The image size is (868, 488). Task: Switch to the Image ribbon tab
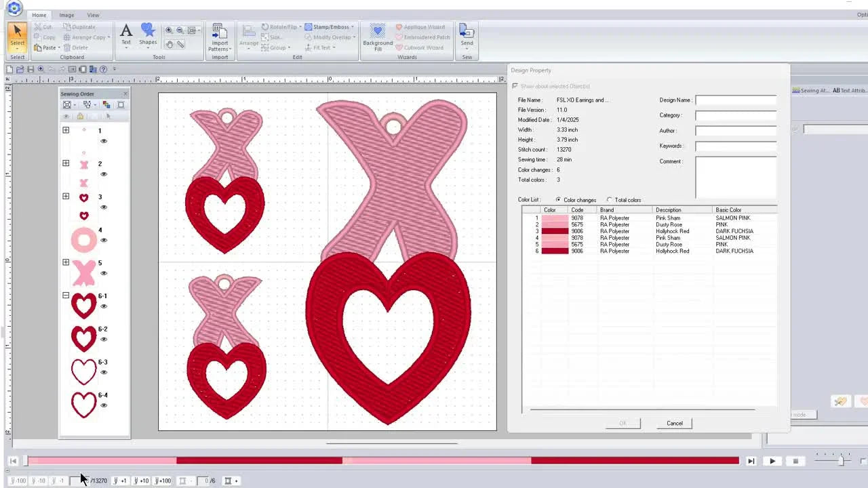click(66, 14)
